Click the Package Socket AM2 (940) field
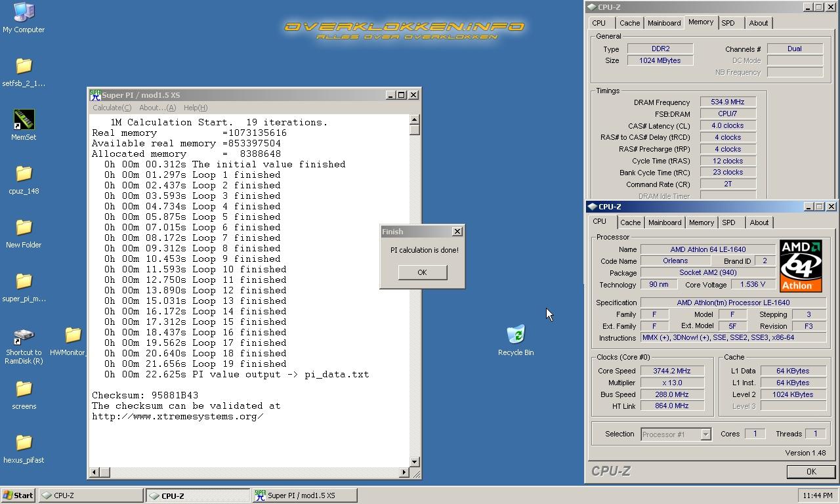 707,273
